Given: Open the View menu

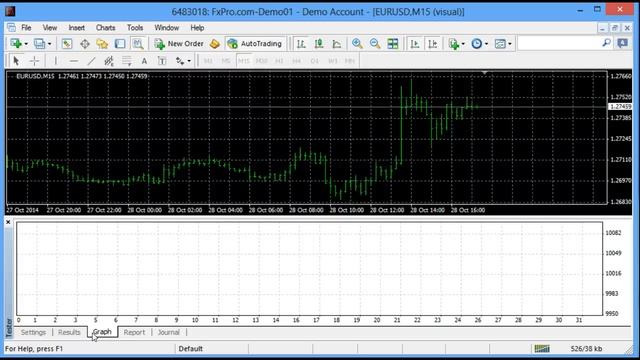Looking at the screenshot, I should [x=50, y=28].
